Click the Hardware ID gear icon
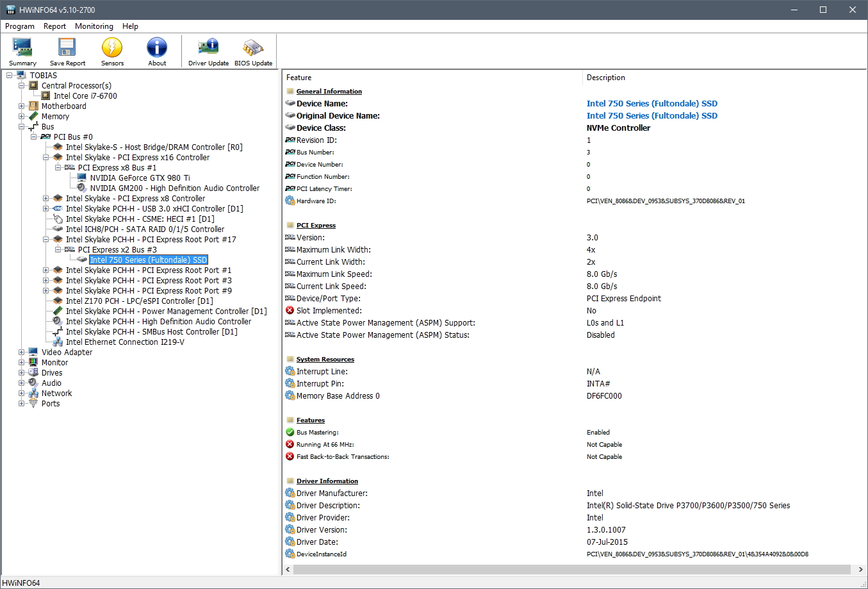The height and width of the screenshot is (589, 868). click(x=290, y=201)
